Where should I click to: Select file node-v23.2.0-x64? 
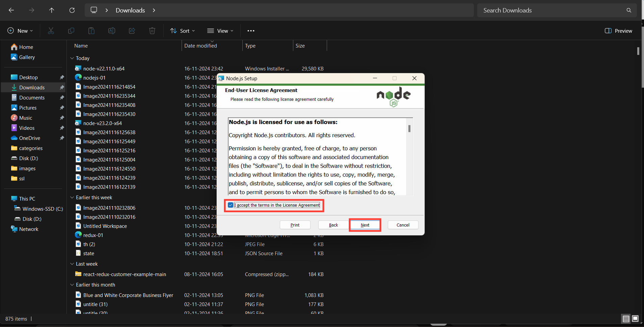[x=103, y=123]
